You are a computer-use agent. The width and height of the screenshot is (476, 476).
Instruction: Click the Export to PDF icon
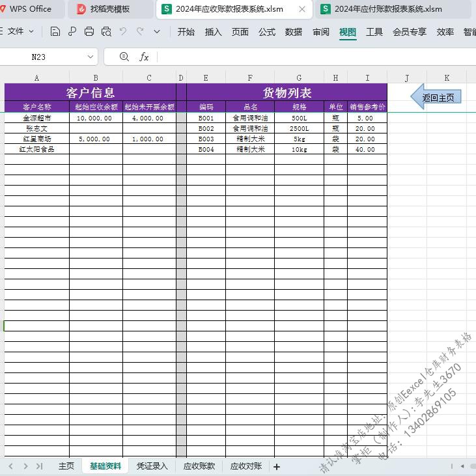72,31
